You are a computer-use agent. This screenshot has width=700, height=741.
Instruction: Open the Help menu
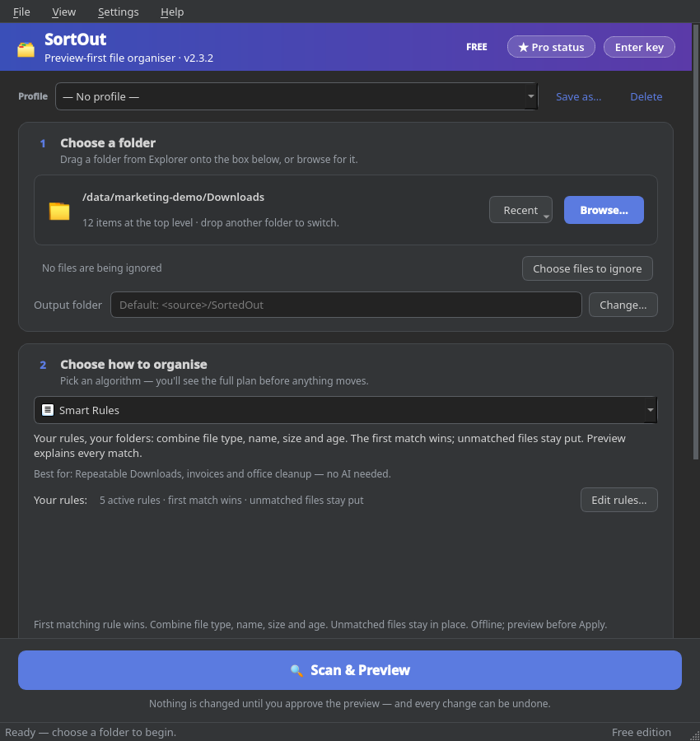click(x=172, y=12)
